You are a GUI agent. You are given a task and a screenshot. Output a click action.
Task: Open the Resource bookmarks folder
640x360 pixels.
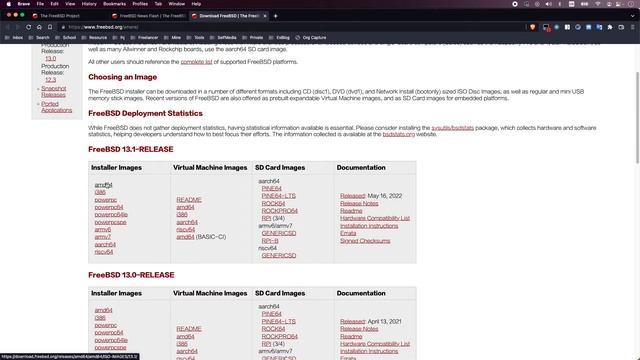tap(94, 38)
